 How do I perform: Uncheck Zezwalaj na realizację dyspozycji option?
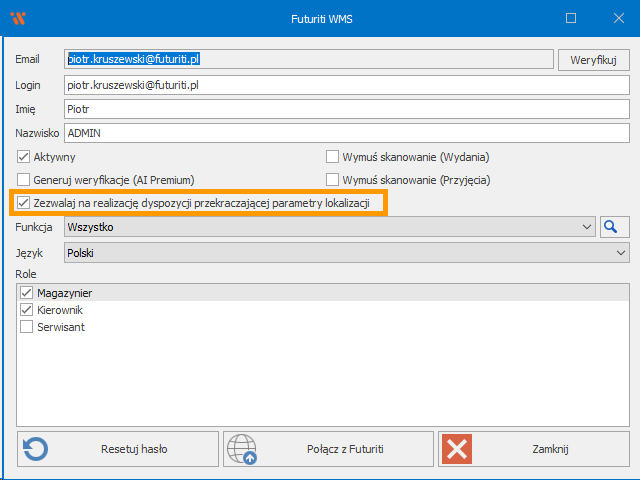click(24, 204)
